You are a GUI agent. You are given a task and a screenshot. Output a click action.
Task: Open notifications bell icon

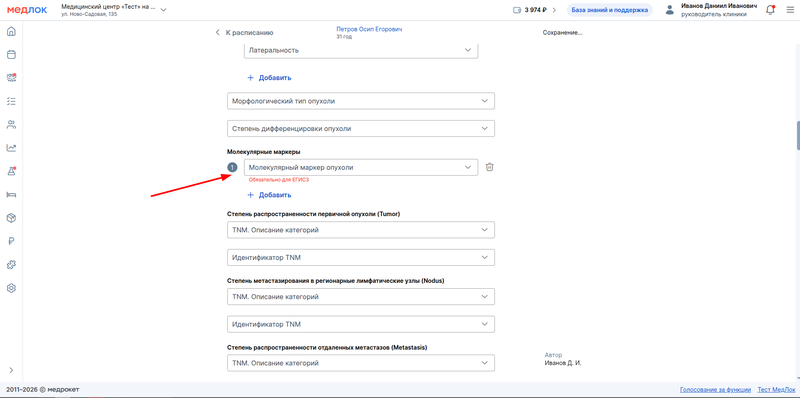(x=770, y=10)
